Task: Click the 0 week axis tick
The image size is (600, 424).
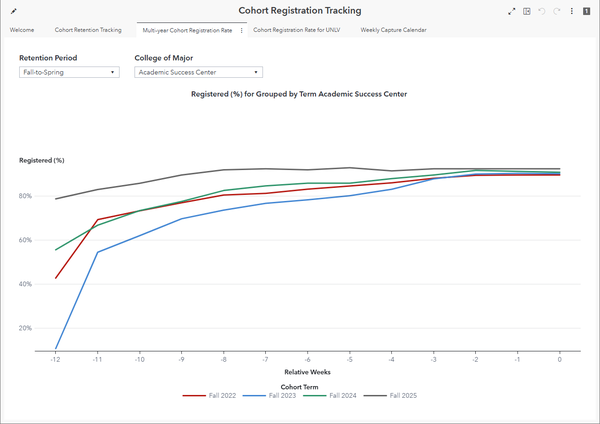Action: coord(559,360)
